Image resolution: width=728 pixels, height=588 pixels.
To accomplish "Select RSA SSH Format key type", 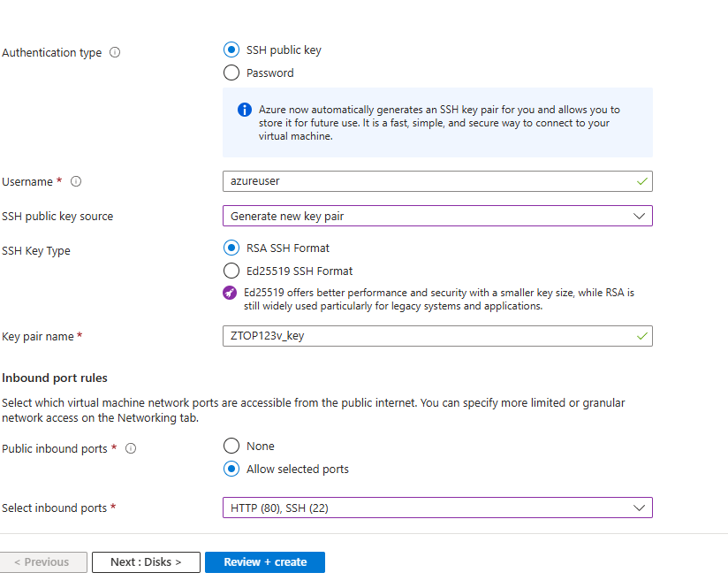I will coord(231,248).
